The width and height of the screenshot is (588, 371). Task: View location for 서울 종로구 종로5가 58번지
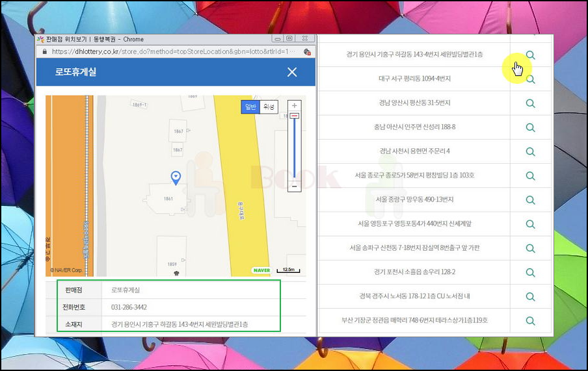point(530,175)
